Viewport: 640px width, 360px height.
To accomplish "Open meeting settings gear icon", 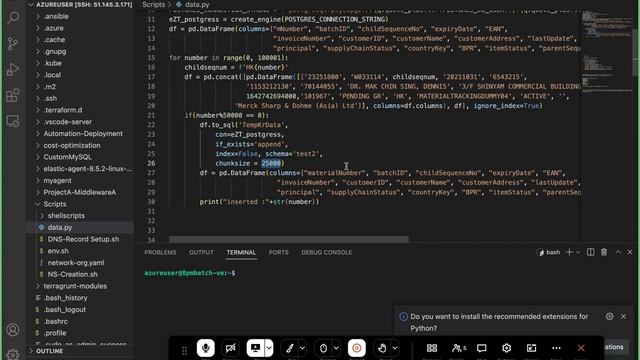I will point(507,348).
